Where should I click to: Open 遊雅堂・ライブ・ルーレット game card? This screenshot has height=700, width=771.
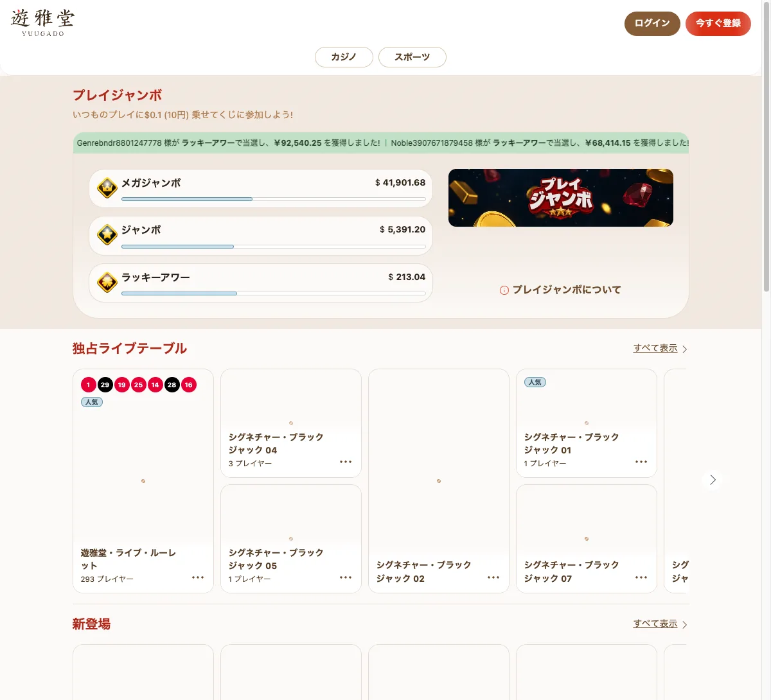pyautogui.click(x=143, y=481)
